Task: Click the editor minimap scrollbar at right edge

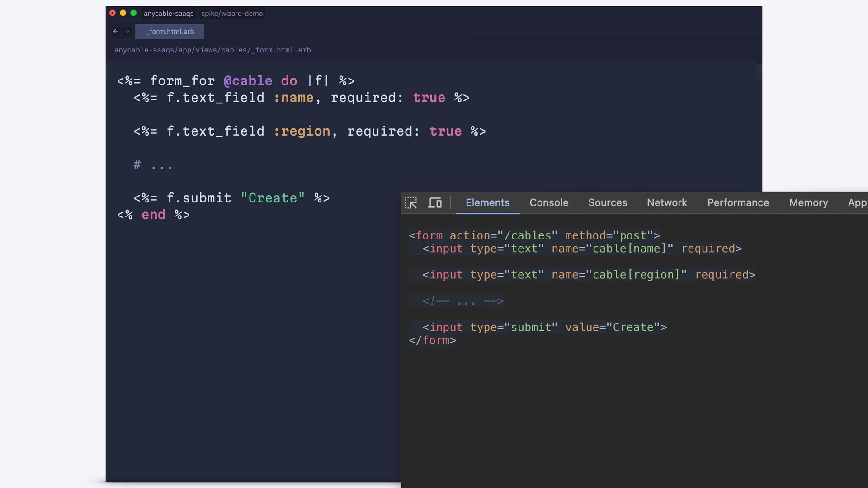Action: (x=759, y=71)
